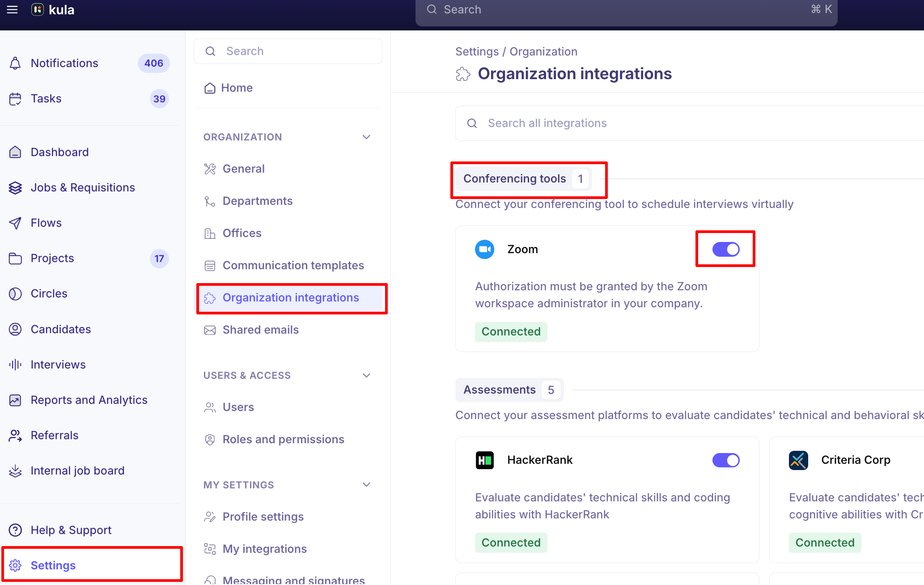Click the General tools icon
Viewport: 924px width, 585px height.
[210, 169]
